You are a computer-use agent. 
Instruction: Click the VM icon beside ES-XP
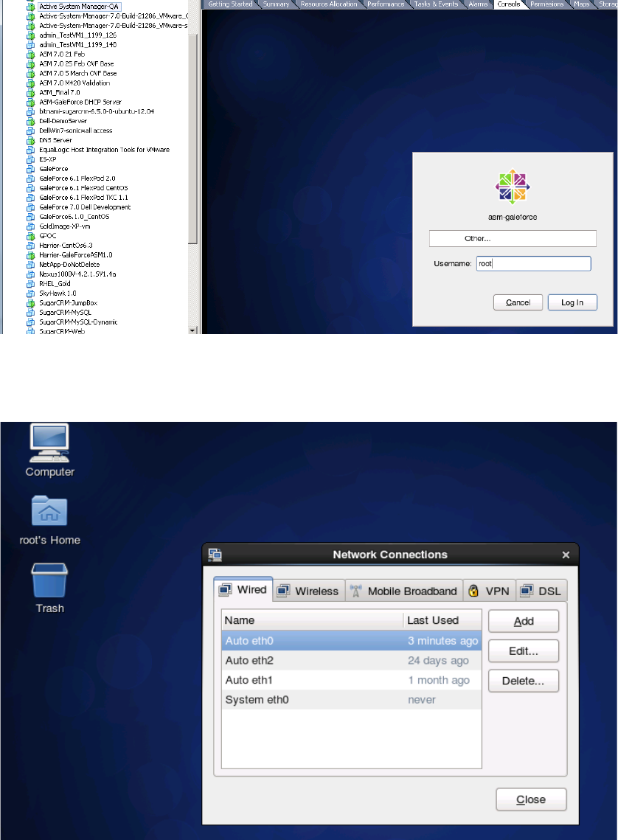coord(31,159)
